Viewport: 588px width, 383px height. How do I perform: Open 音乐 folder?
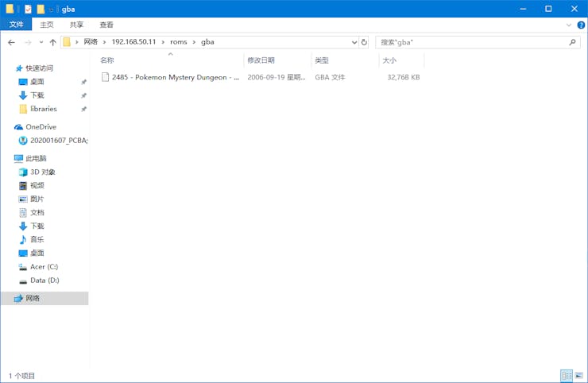pos(37,239)
